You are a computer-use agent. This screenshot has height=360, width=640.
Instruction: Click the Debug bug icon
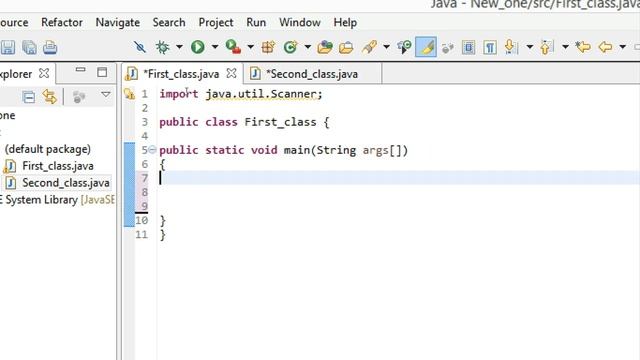coord(162,47)
